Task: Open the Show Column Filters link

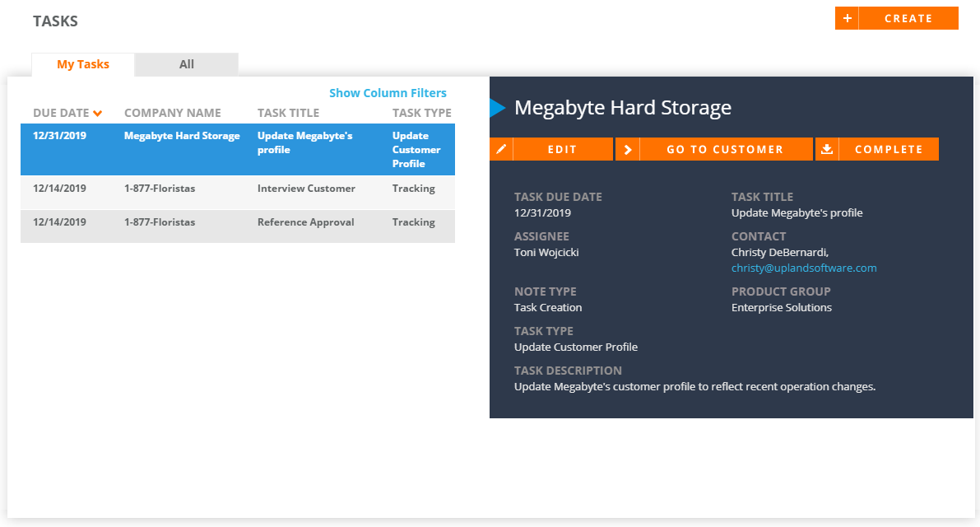Action: click(x=388, y=93)
